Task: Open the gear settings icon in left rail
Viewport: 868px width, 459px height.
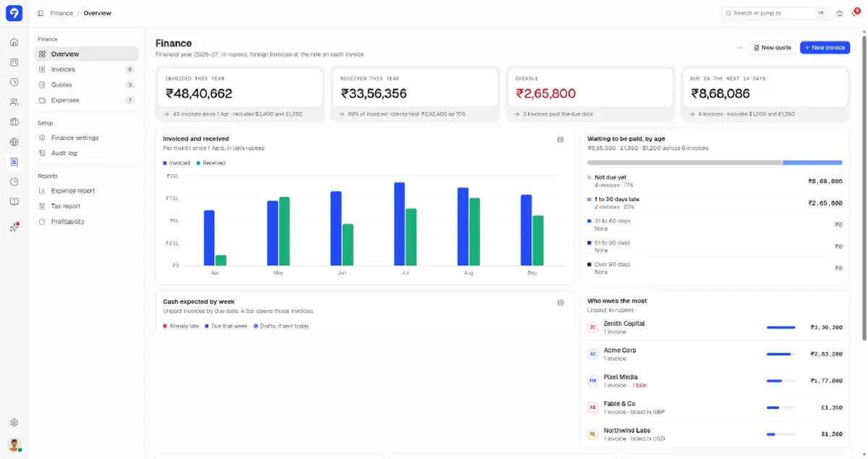Action: (14, 423)
